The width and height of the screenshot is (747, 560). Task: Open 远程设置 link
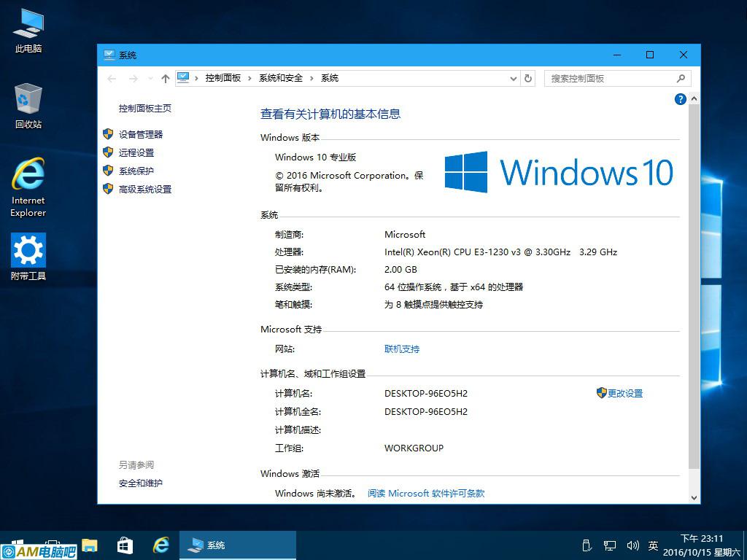coord(136,153)
